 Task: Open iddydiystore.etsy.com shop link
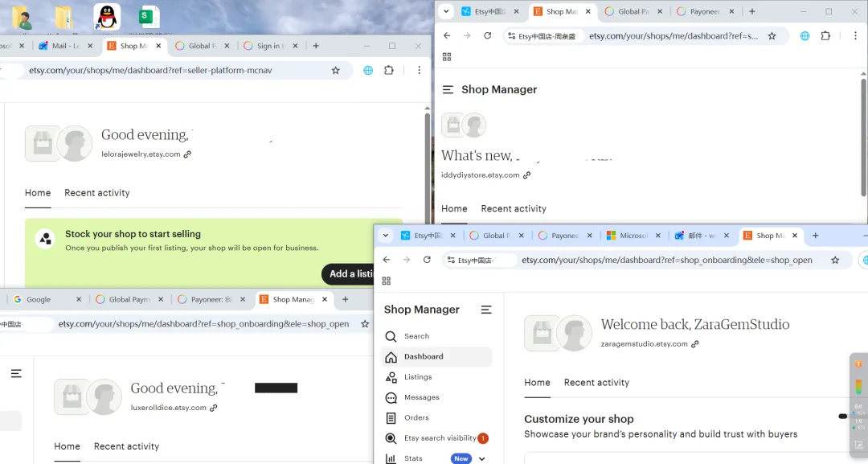(480, 175)
